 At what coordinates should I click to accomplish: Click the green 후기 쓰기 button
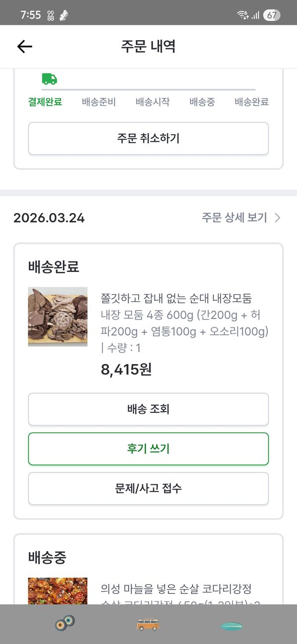coord(148,449)
